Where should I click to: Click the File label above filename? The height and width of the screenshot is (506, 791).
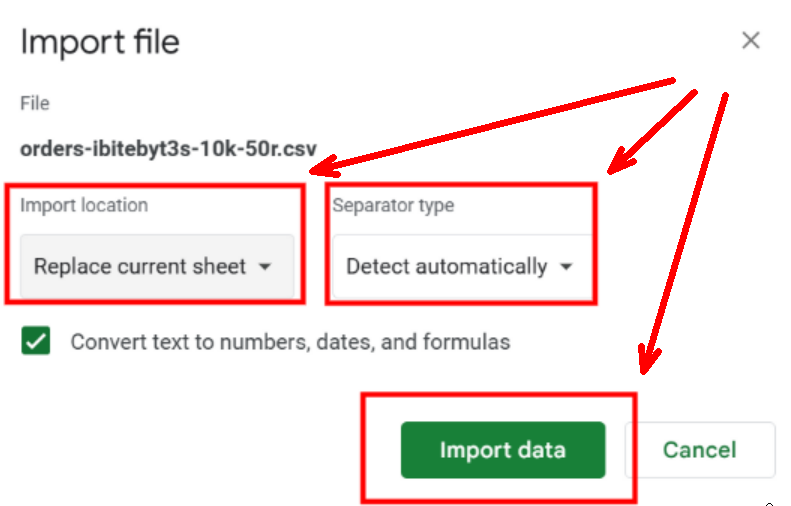(34, 103)
